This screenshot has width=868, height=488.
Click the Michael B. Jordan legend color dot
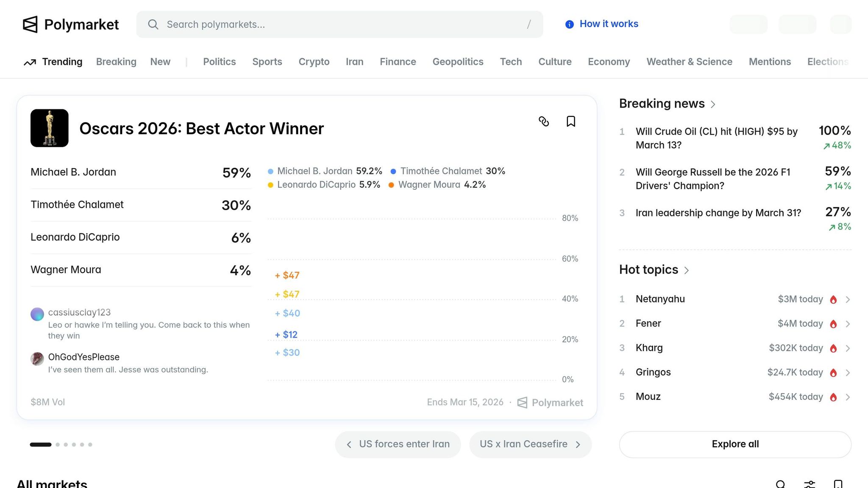270,172
